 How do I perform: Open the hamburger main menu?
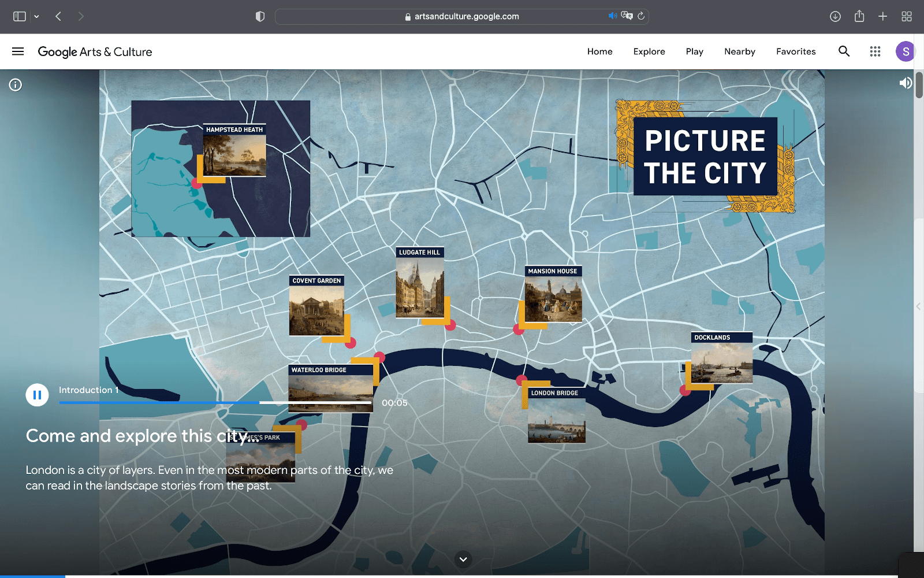tap(18, 51)
